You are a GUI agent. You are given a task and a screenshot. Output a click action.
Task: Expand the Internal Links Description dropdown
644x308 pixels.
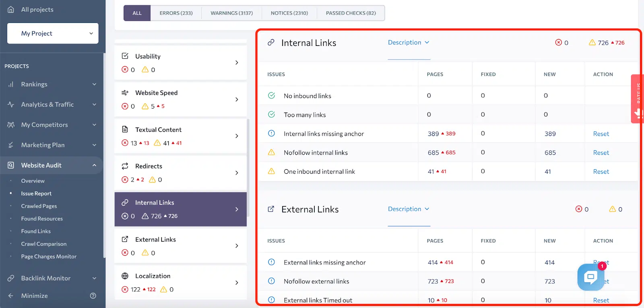(x=409, y=42)
